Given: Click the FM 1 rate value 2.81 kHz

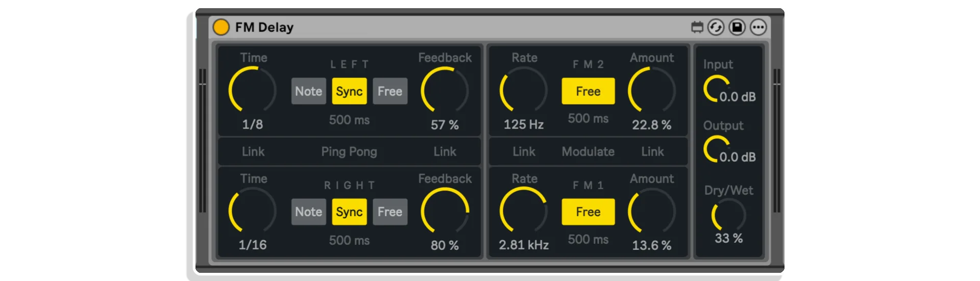Looking at the screenshot, I should [524, 245].
